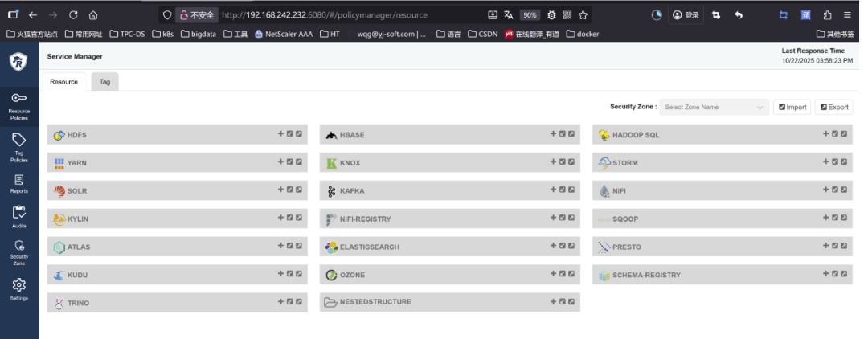Open the browser hamburger menu
The height and width of the screenshot is (339, 868).
coord(847,15)
